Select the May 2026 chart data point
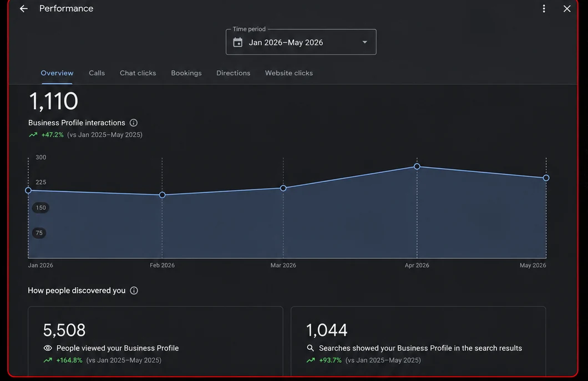Viewport: 588px width, 381px height. (x=546, y=178)
